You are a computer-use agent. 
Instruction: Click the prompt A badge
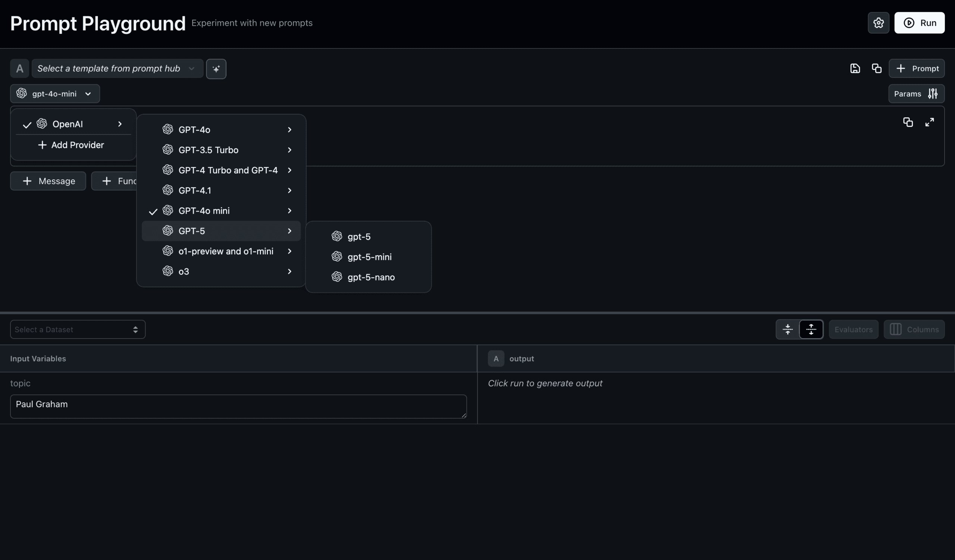(x=19, y=69)
